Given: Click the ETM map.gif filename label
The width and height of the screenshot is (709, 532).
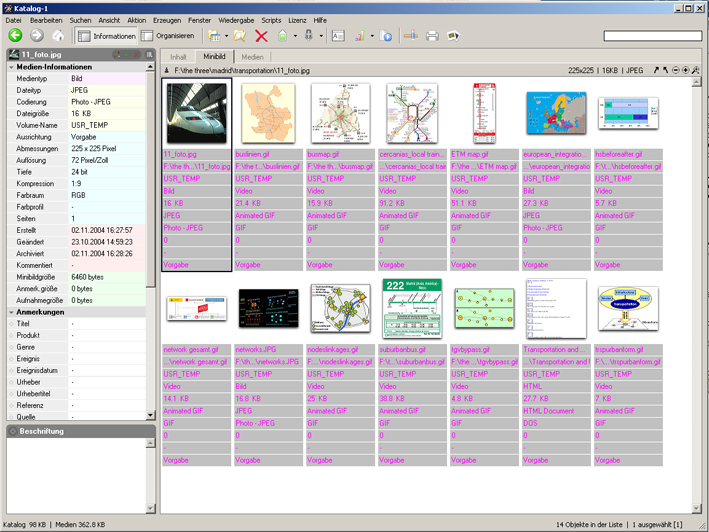Looking at the screenshot, I should pyautogui.click(x=470, y=155).
